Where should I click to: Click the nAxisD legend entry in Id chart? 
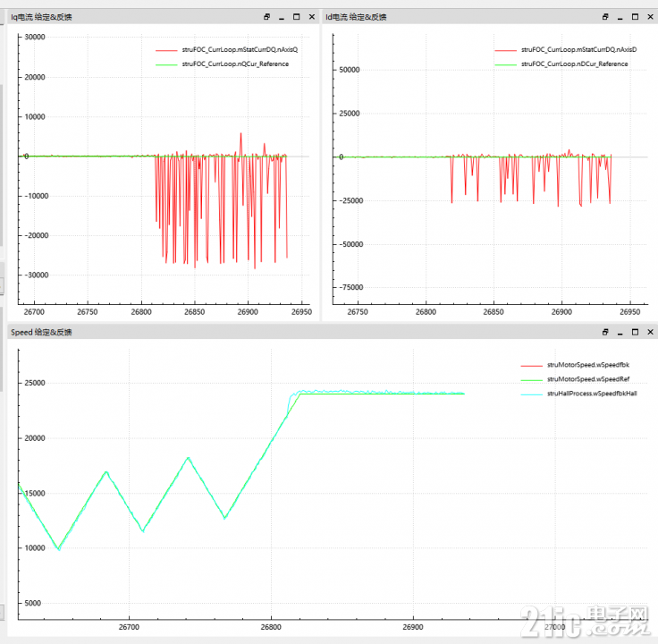point(578,49)
